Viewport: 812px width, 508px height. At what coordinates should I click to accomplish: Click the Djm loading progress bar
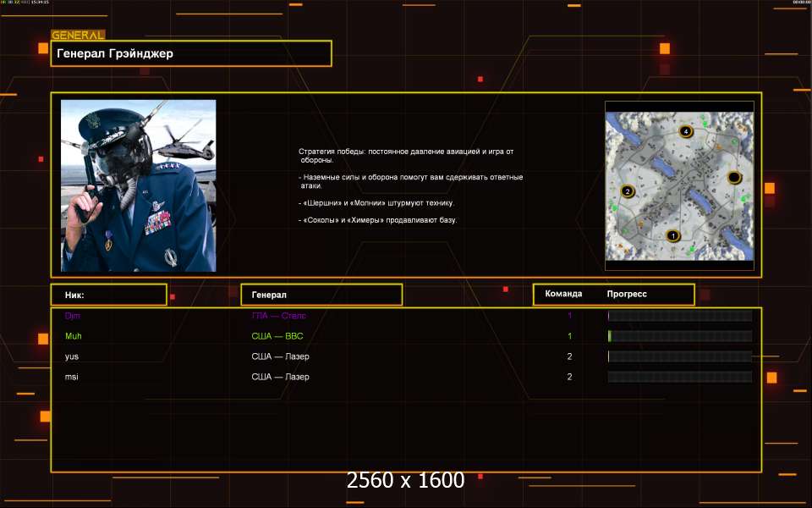(x=679, y=316)
